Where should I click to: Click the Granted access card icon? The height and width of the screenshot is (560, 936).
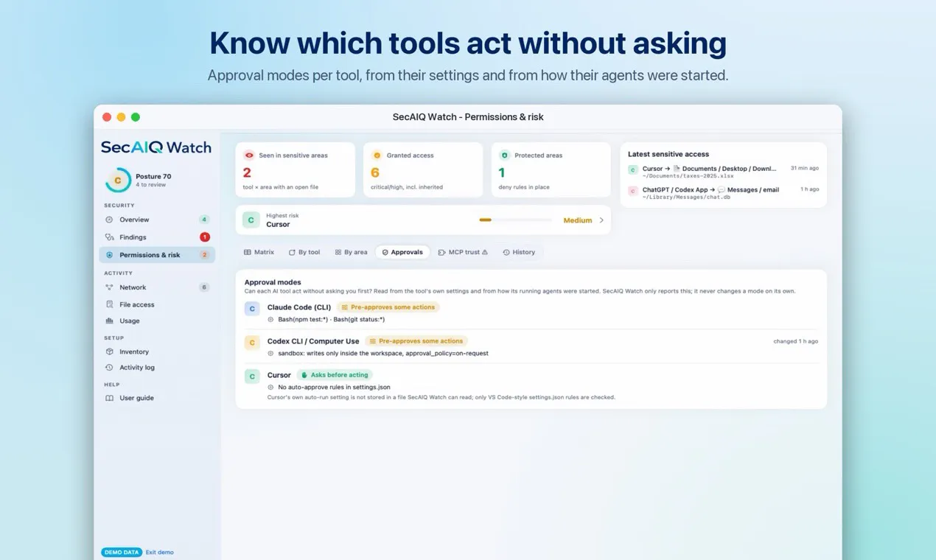(x=377, y=155)
